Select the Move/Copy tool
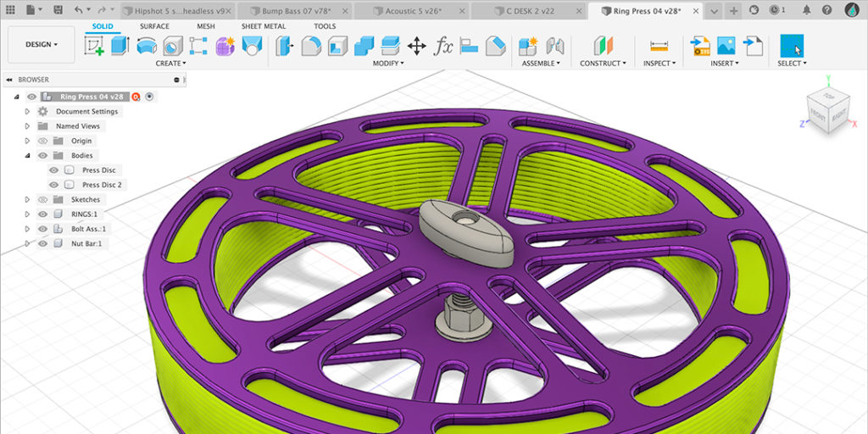 point(416,46)
